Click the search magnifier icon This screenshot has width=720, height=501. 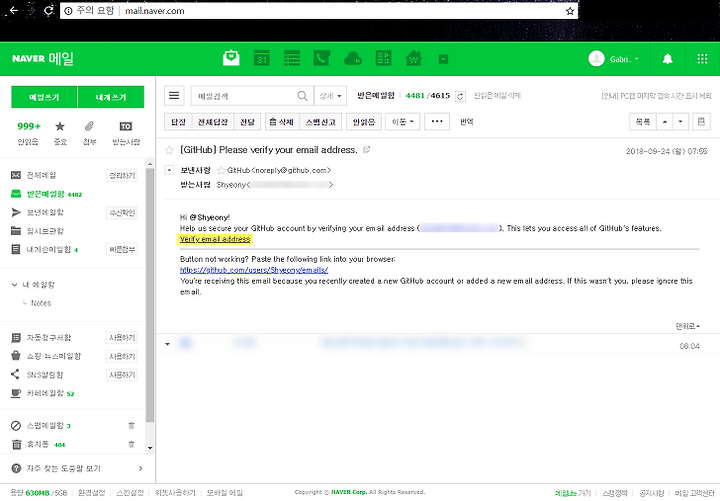tap(302, 96)
